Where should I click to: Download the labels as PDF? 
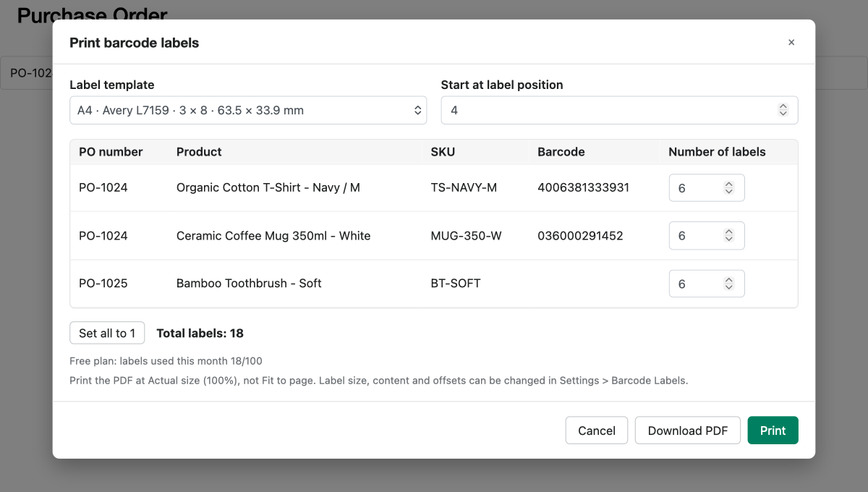coord(688,430)
